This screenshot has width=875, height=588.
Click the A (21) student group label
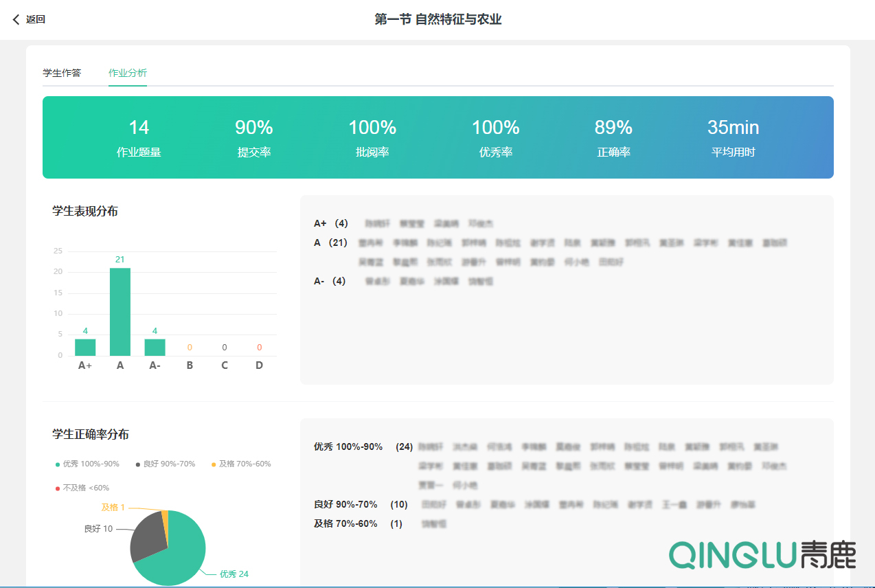pos(330,242)
